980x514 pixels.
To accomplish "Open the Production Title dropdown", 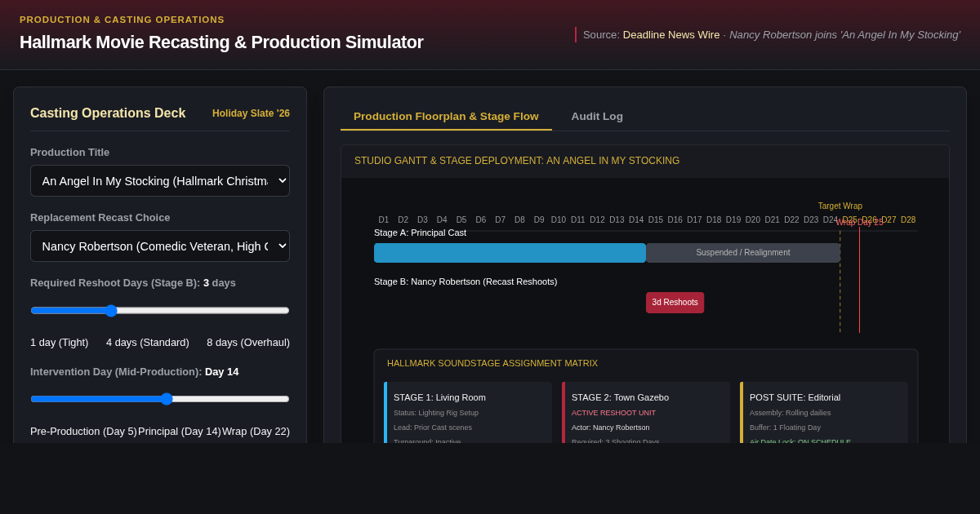I will [x=160, y=180].
